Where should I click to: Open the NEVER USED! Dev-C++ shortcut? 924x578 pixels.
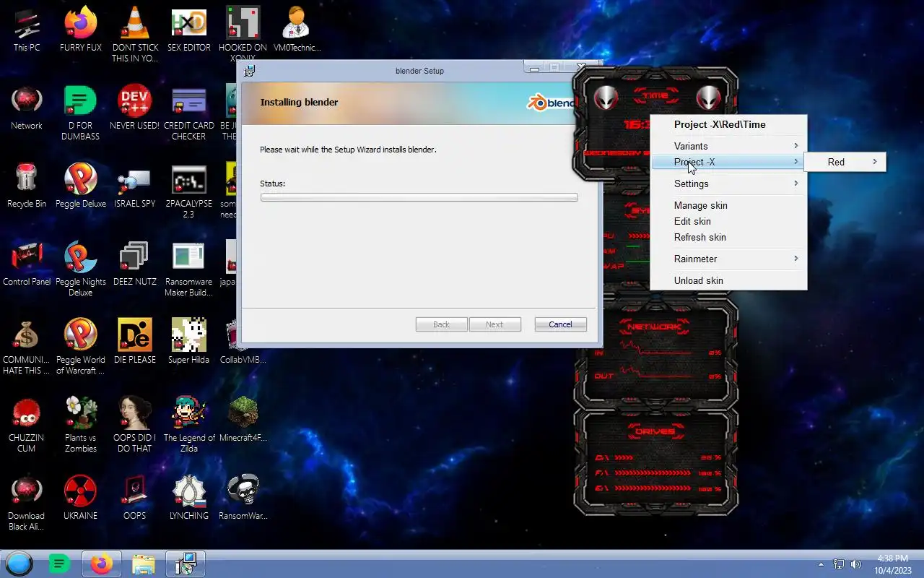135,107
